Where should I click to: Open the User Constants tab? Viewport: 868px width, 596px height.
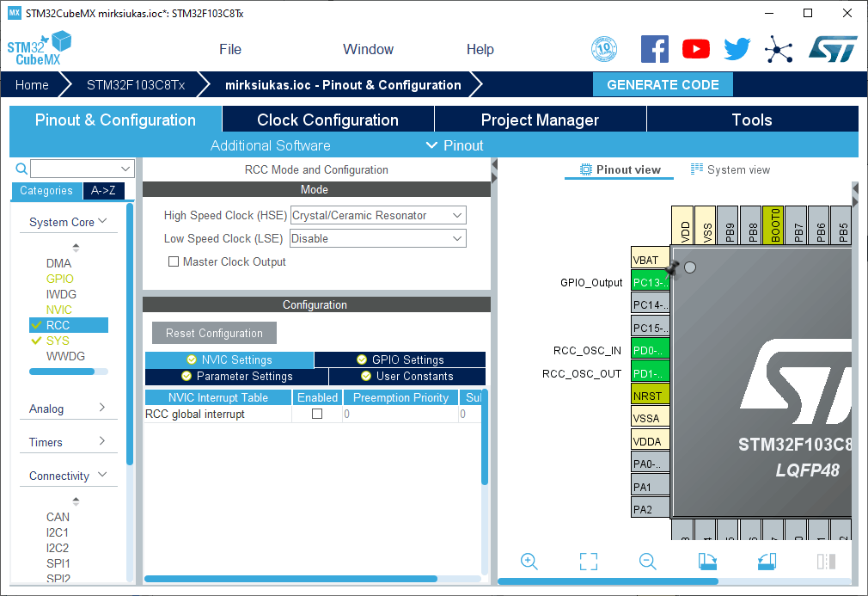pyautogui.click(x=407, y=376)
